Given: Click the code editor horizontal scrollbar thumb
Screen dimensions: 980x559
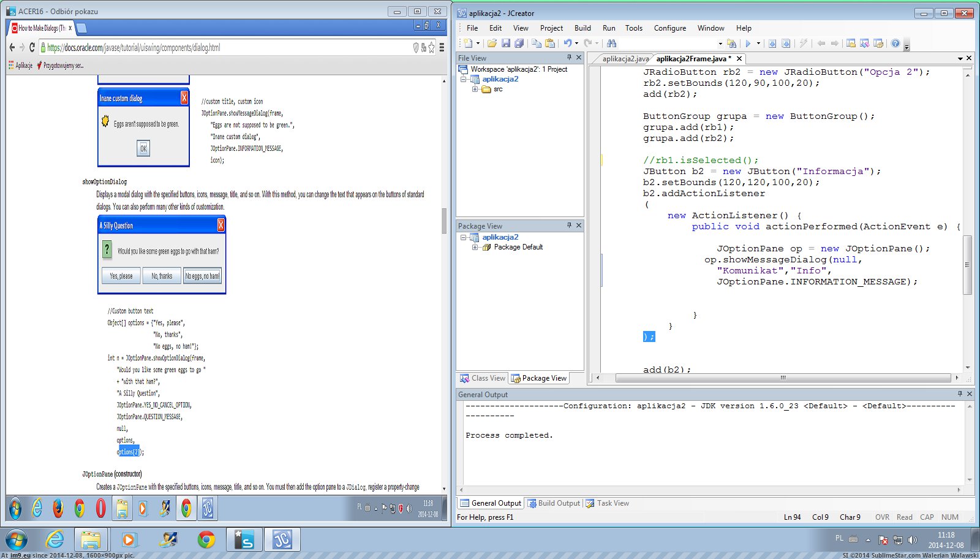Looking at the screenshot, I should click(x=783, y=378).
